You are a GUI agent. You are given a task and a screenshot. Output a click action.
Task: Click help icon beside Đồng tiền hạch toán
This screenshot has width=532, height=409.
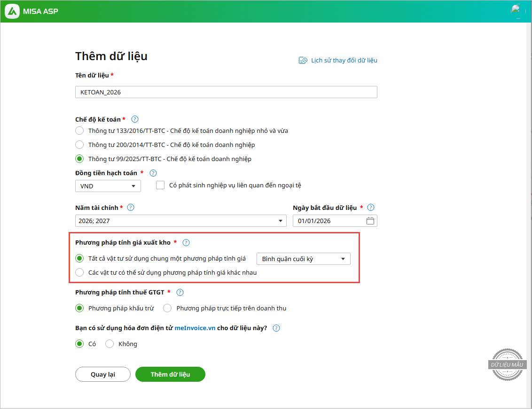tap(153, 173)
